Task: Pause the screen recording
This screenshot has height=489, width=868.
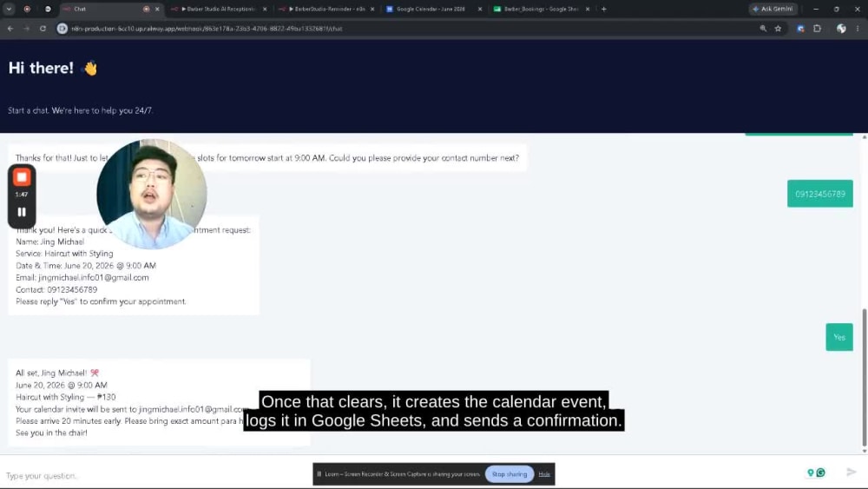Action: (x=22, y=212)
